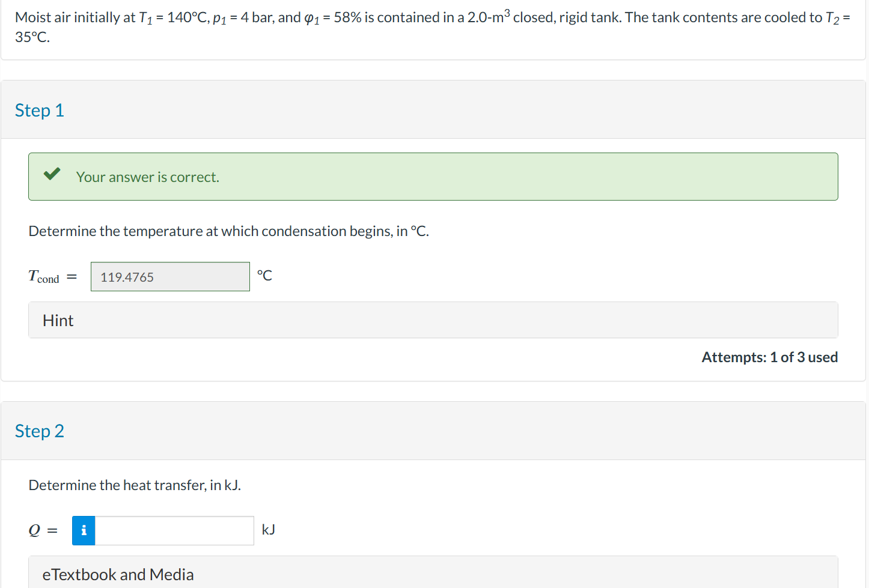Click the Attempts: 1 of 3 used label

(769, 357)
